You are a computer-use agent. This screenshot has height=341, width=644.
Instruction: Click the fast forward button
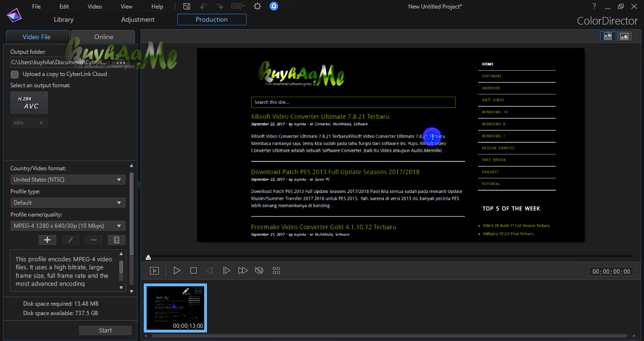pos(243,270)
